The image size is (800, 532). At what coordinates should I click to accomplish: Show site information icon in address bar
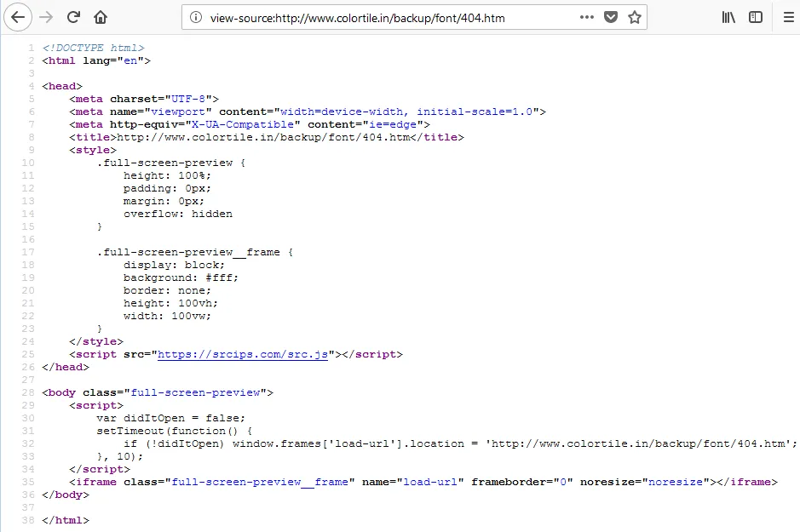(x=195, y=17)
